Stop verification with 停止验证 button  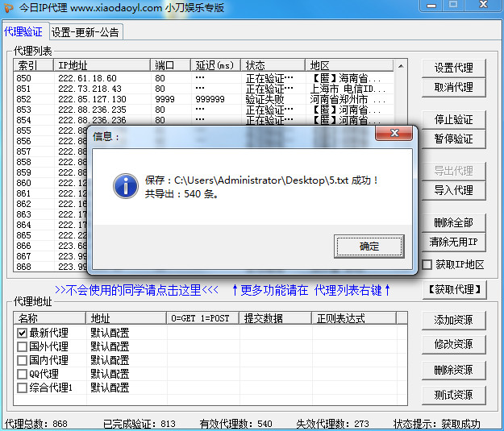(x=453, y=119)
